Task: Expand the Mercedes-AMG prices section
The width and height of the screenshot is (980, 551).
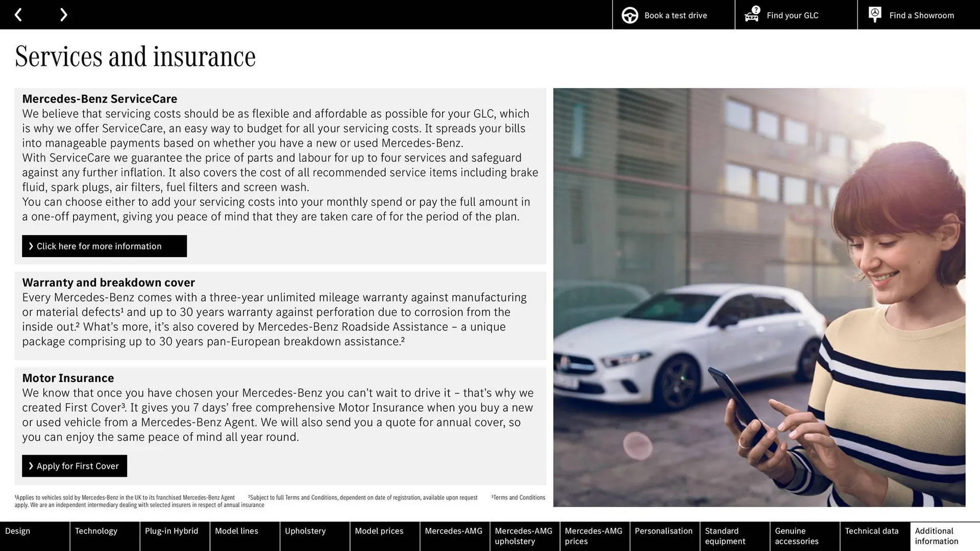Action: pyautogui.click(x=594, y=536)
